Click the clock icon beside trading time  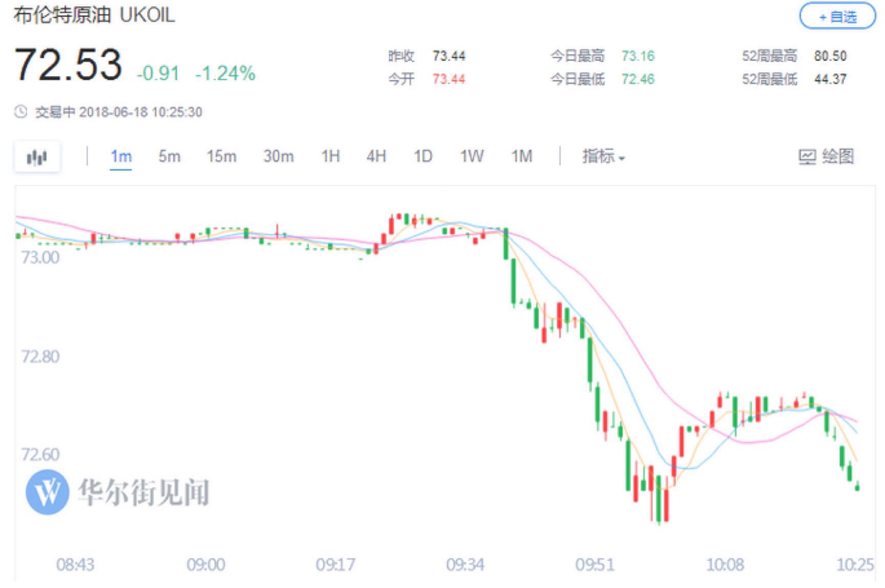tap(20, 112)
